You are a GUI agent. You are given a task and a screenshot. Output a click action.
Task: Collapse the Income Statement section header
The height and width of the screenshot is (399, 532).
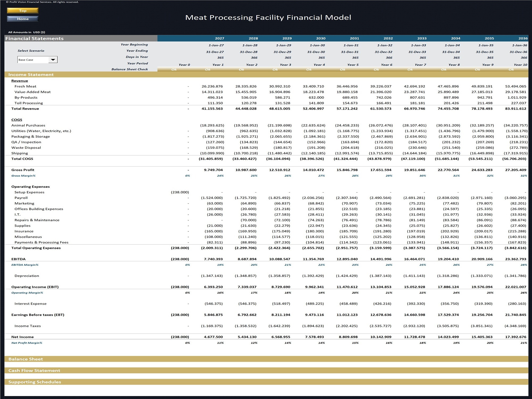click(266, 74)
